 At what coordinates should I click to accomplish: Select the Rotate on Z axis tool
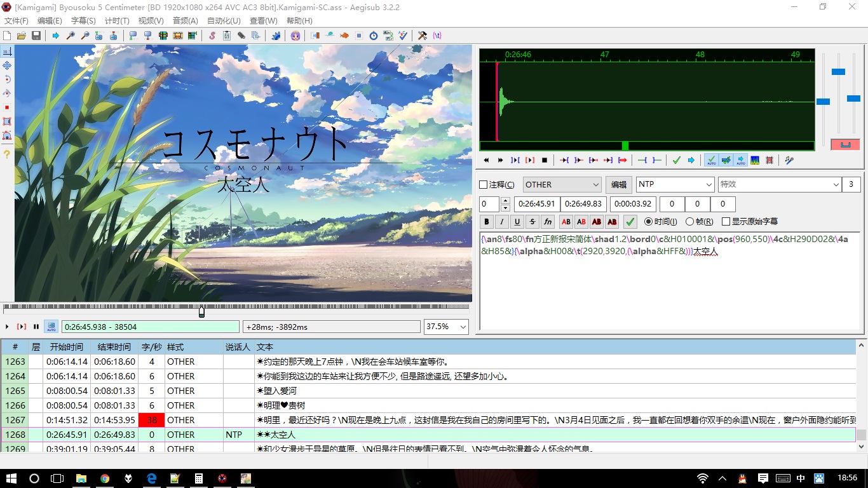click(7, 79)
